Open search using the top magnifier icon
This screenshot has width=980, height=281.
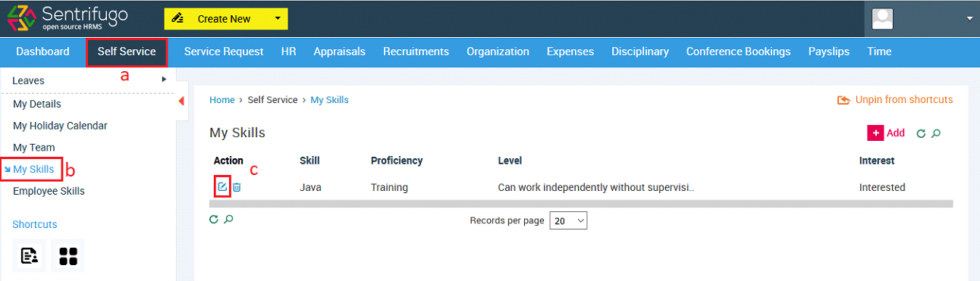936,133
